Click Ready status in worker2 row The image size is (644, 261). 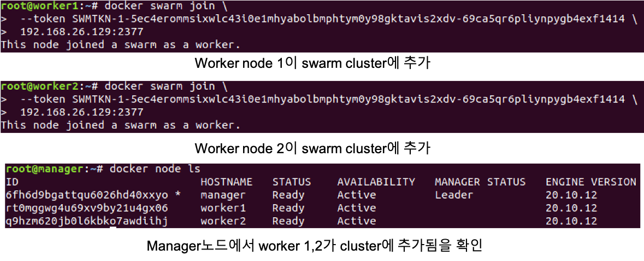288,221
